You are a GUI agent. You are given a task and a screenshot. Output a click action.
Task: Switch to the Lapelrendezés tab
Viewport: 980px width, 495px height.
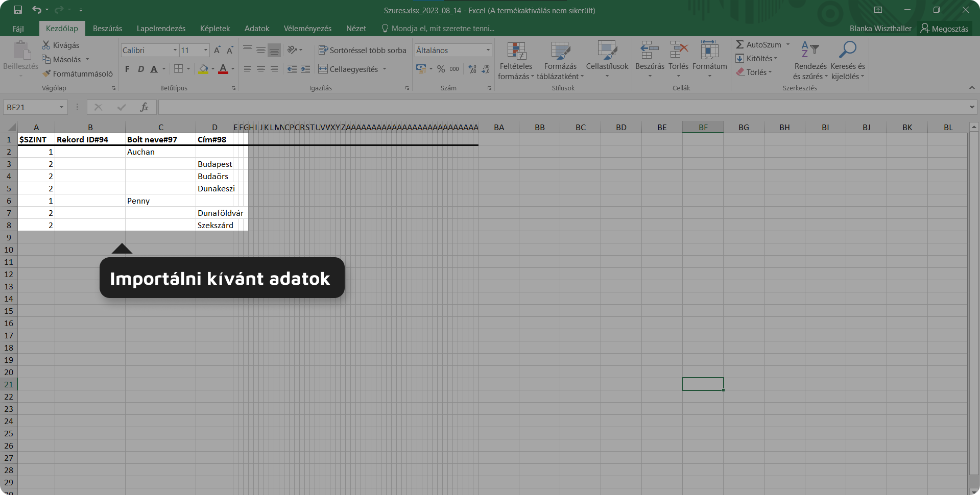[161, 29]
